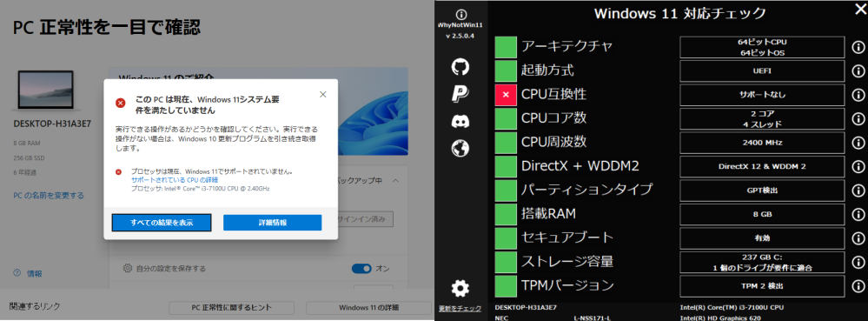This screenshot has height=321, width=868.
Task: Click the 有効 secure boot result
Action: 762,237
